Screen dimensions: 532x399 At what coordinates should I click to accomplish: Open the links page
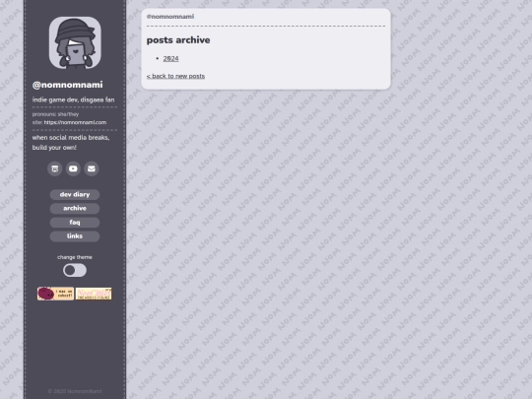(x=75, y=236)
